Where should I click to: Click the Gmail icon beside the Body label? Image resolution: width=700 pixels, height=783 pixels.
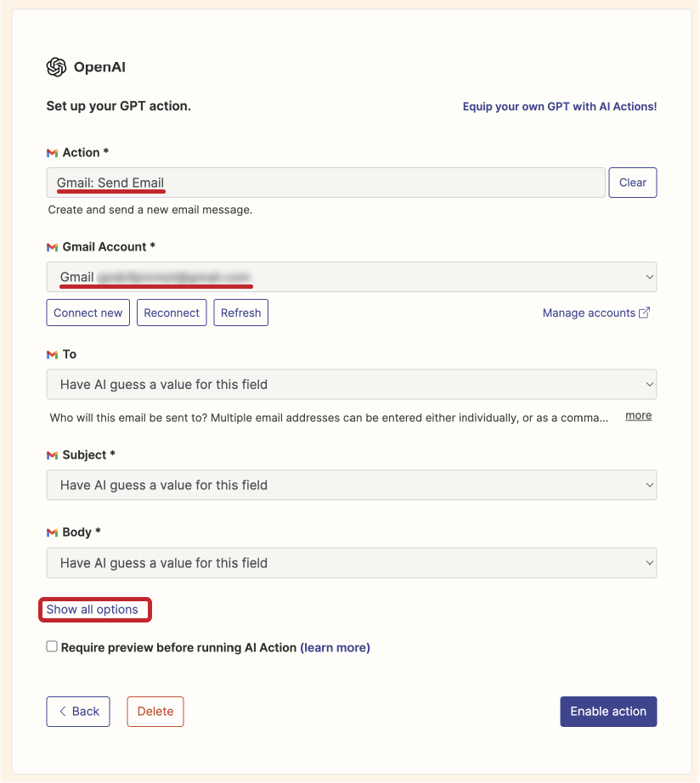52,532
